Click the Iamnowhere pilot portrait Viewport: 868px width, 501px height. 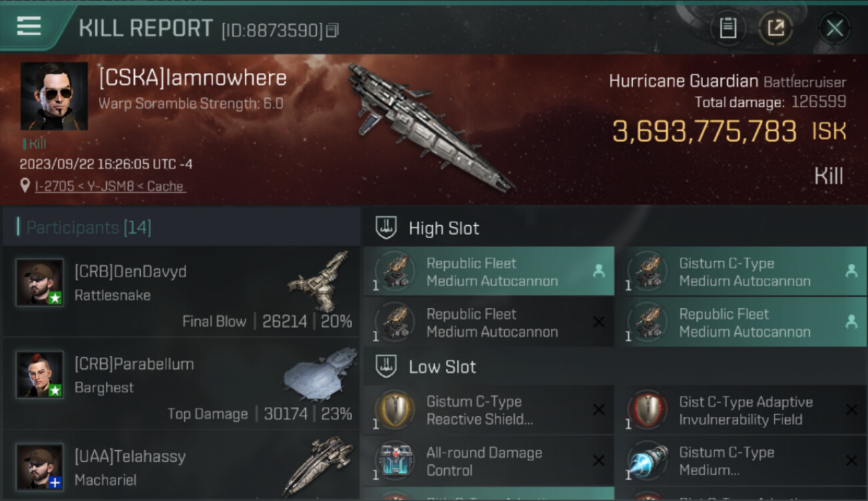click(x=54, y=96)
